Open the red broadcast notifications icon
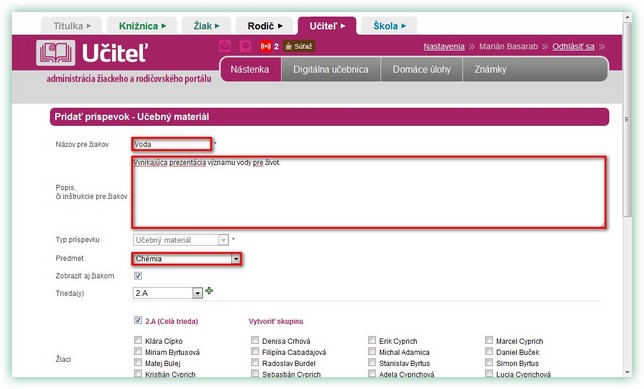Viewport: 644px width, 389px height. click(265, 46)
